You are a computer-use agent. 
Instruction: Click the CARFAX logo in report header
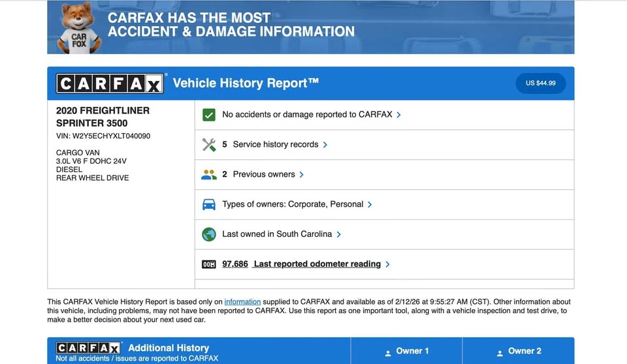pos(110,83)
